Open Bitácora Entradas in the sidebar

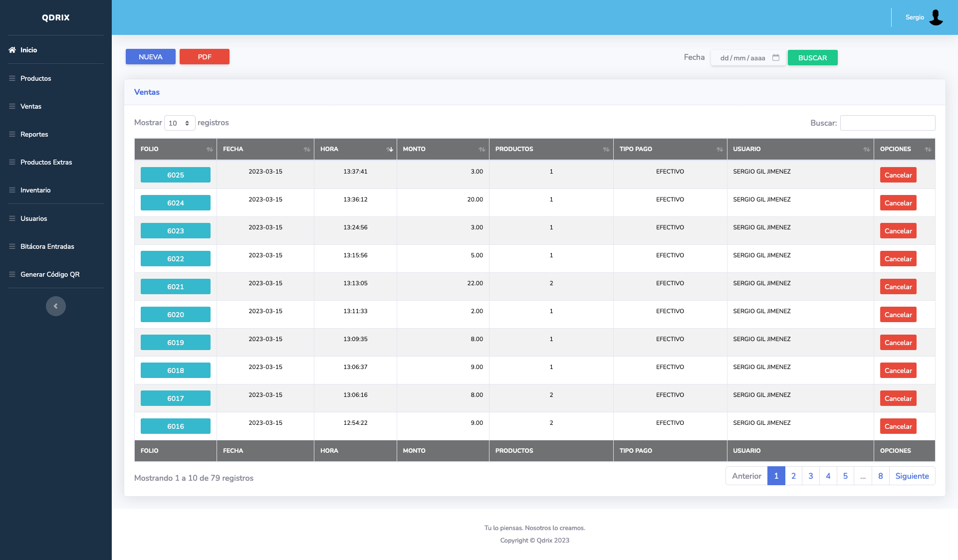coord(56,246)
